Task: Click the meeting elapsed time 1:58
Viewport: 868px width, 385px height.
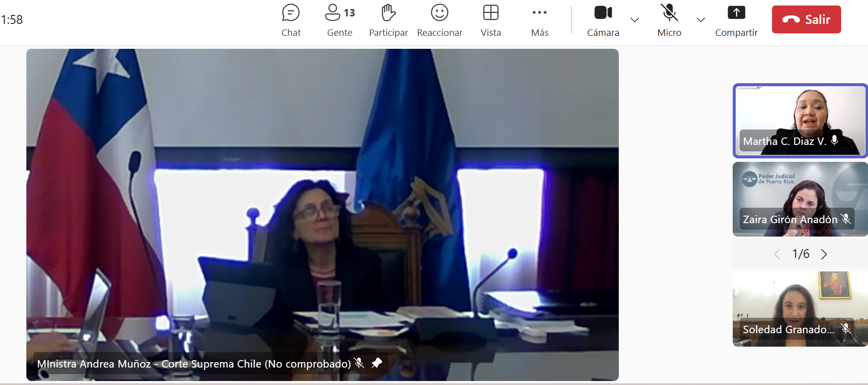Action: (12, 19)
